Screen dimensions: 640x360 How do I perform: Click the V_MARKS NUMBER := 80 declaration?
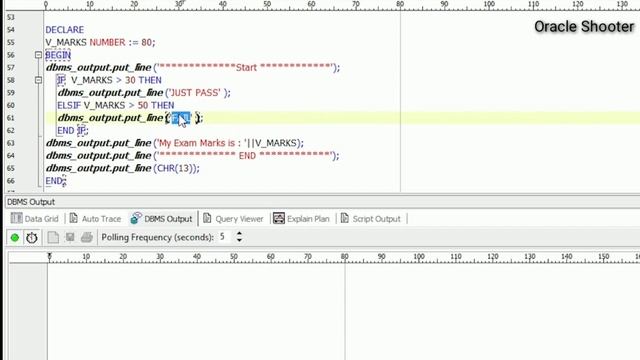point(100,42)
